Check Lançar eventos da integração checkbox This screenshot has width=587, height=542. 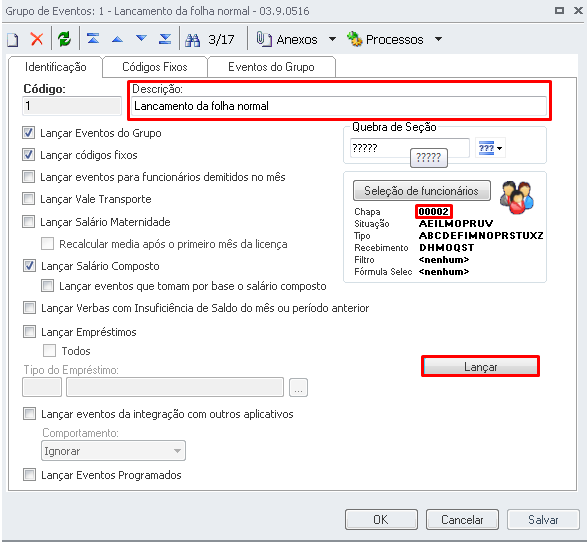pos(29,414)
